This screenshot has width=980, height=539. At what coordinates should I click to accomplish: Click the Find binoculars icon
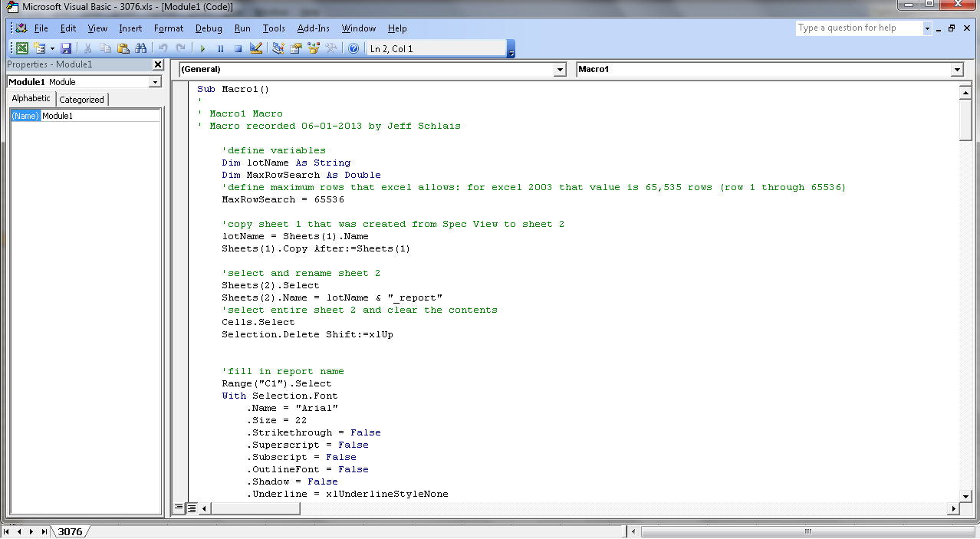coord(140,48)
